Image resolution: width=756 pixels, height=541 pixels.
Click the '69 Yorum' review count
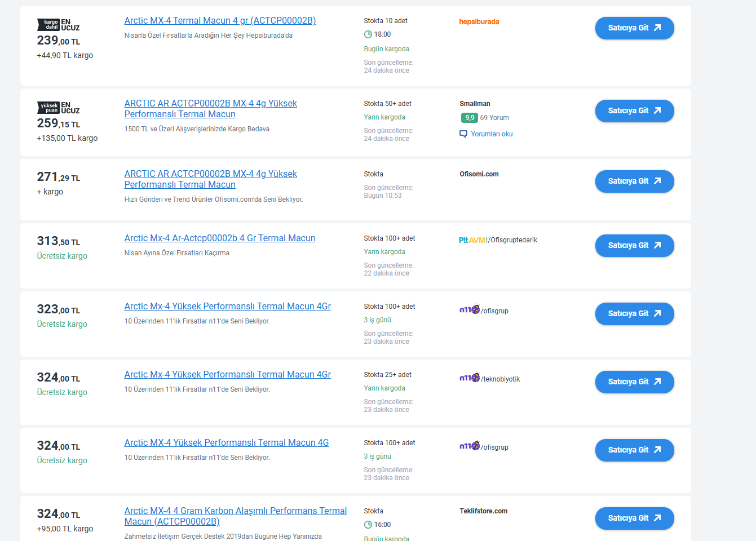pyautogui.click(x=494, y=118)
